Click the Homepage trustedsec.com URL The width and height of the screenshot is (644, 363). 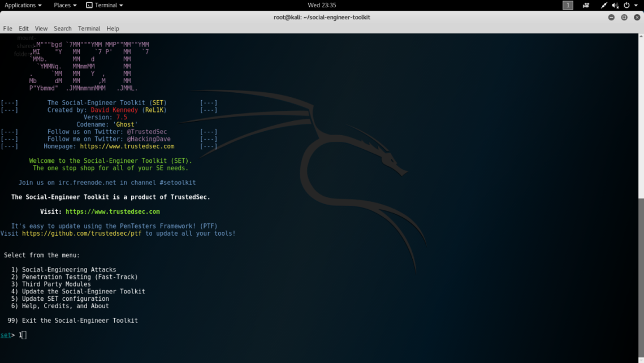(127, 146)
